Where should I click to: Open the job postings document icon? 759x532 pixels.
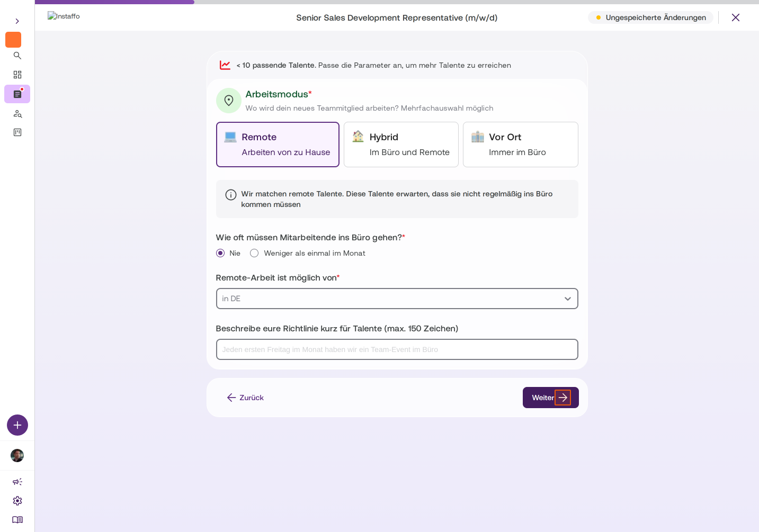(17, 94)
